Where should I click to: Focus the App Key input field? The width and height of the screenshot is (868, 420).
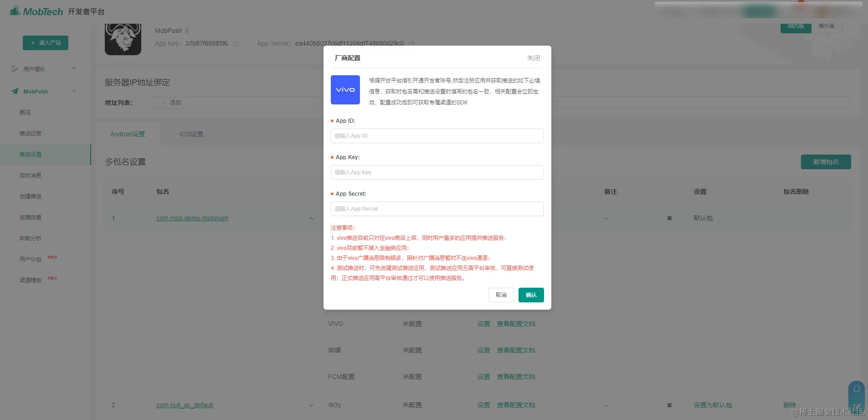[x=437, y=172]
